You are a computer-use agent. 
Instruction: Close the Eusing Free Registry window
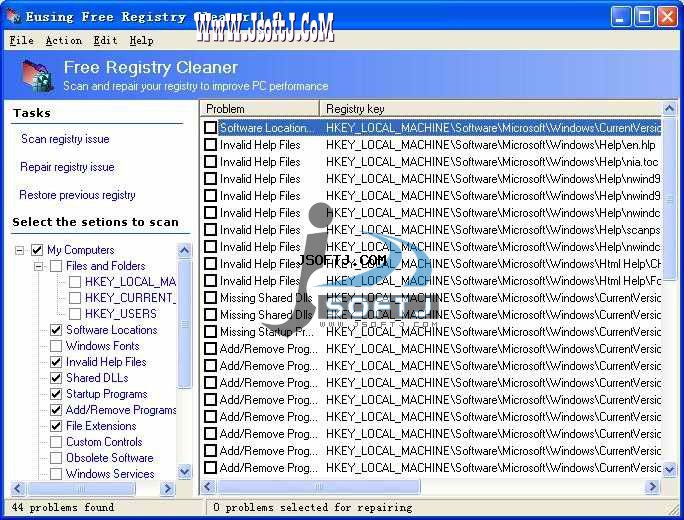tap(667, 17)
